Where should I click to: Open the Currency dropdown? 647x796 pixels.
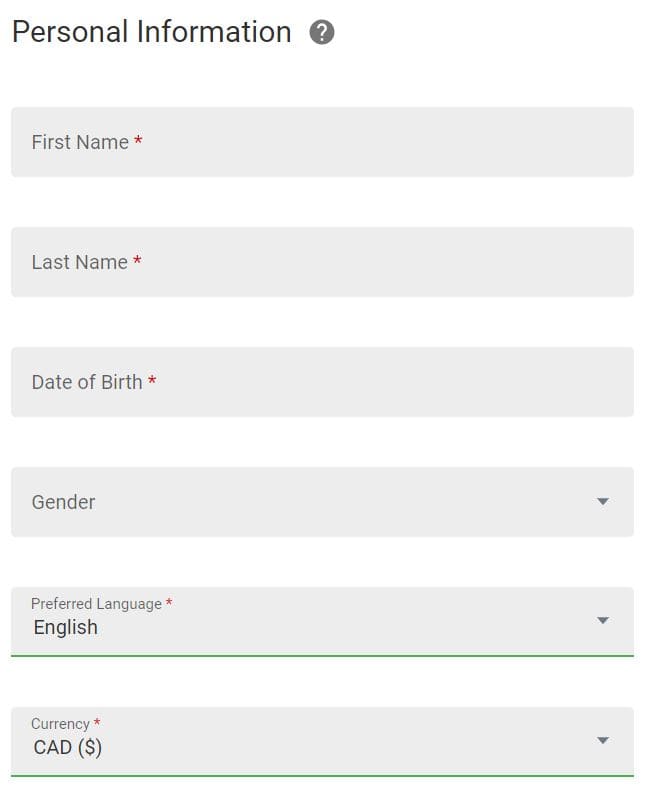(322, 742)
